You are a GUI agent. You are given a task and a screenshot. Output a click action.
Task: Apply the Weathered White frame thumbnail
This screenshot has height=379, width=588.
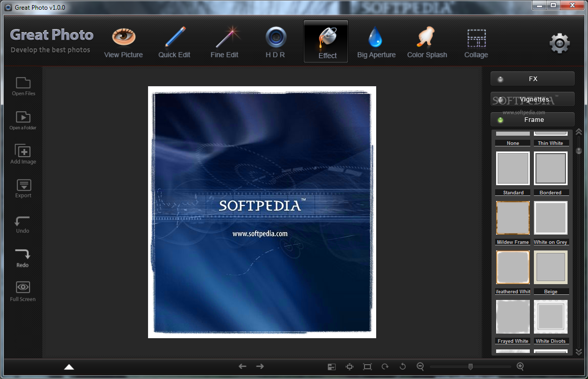click(513, 267)
